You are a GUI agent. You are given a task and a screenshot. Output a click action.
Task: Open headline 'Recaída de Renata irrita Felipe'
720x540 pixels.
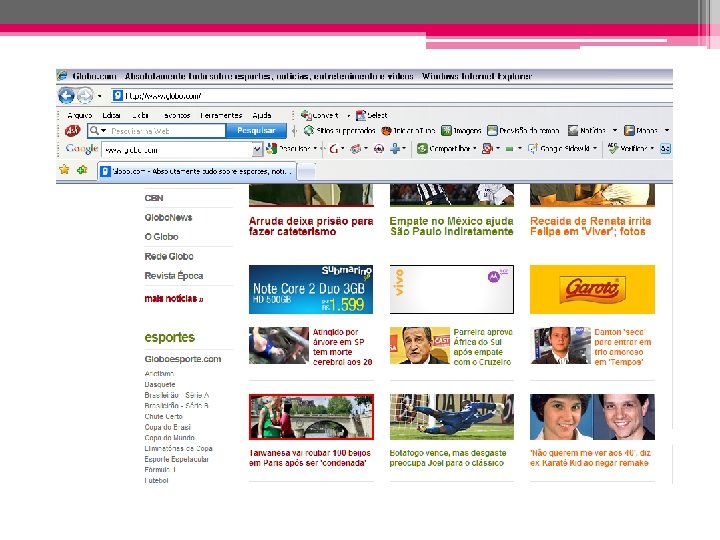pyautogui.click(x=591, y=226)
